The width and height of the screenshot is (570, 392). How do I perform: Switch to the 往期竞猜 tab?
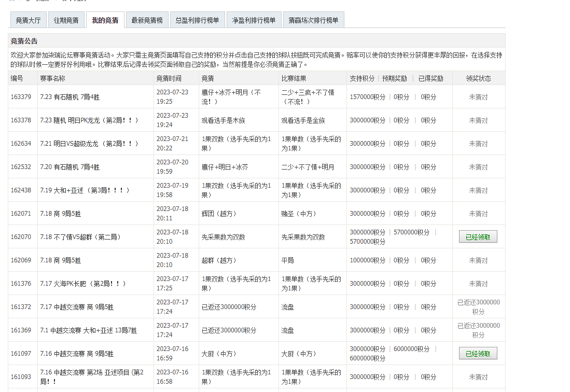pos(66,20)
